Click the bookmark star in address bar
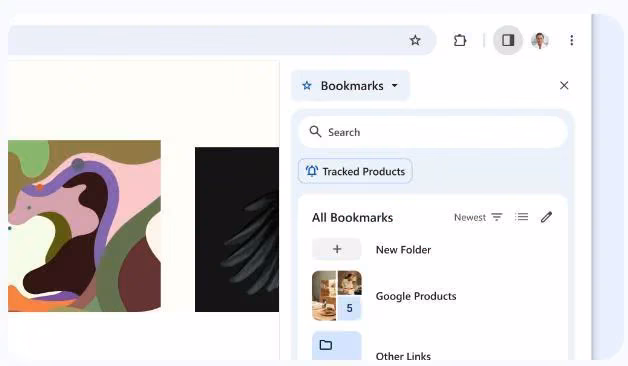The width and height of the screenshot is (628, 366). [415, 40]
